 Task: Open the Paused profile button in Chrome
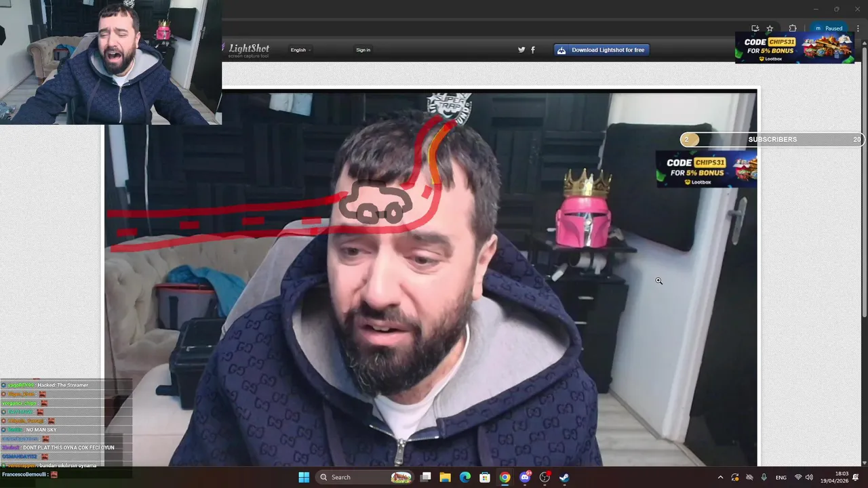click(x=829, y=28)
